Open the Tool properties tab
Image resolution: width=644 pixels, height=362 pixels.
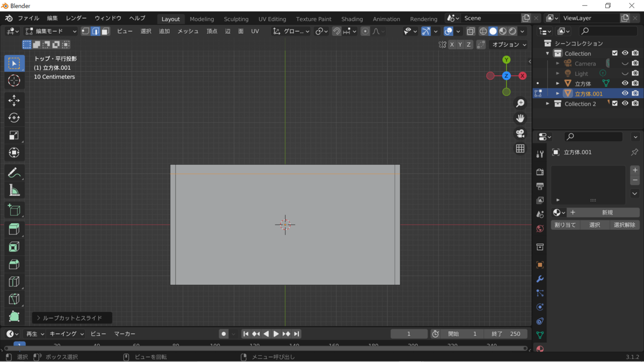(540, 154)
